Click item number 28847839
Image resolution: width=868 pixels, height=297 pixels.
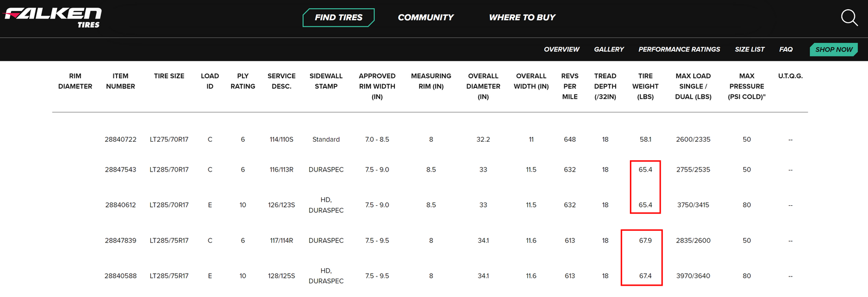[120, 241]
